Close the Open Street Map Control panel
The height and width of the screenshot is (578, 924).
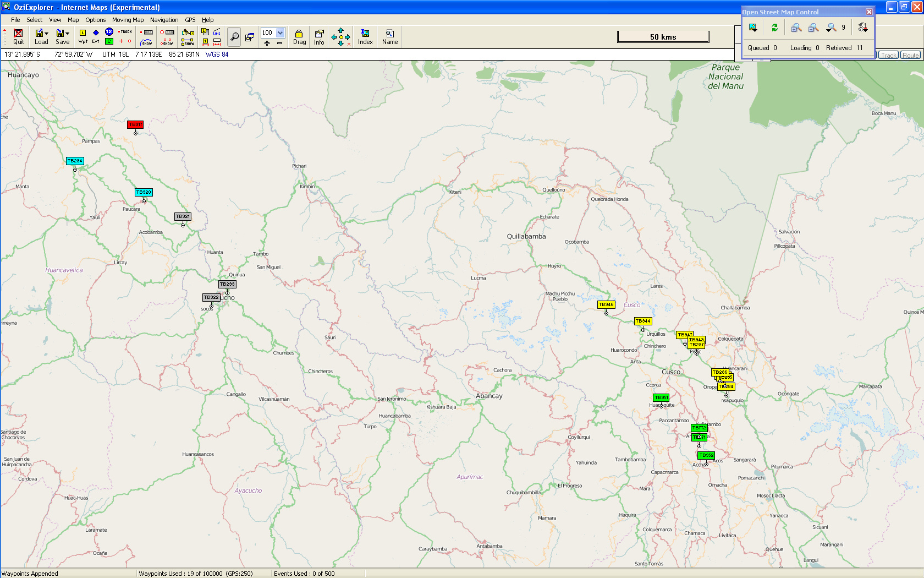(869, 12)
